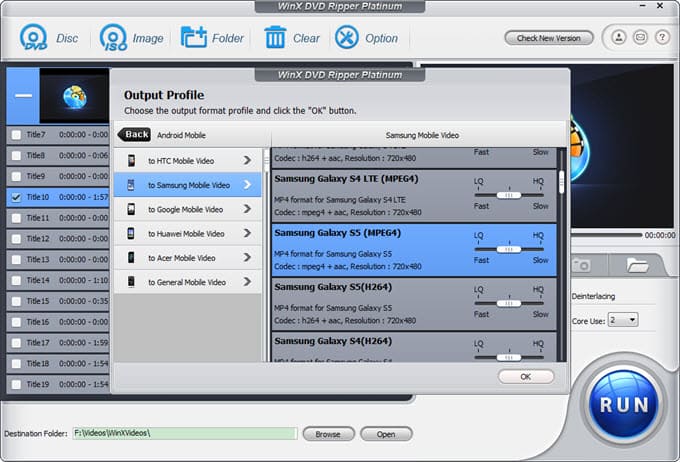Click the Google phone icon
This screenshot has width=680, height=462.
pos(131,209)
